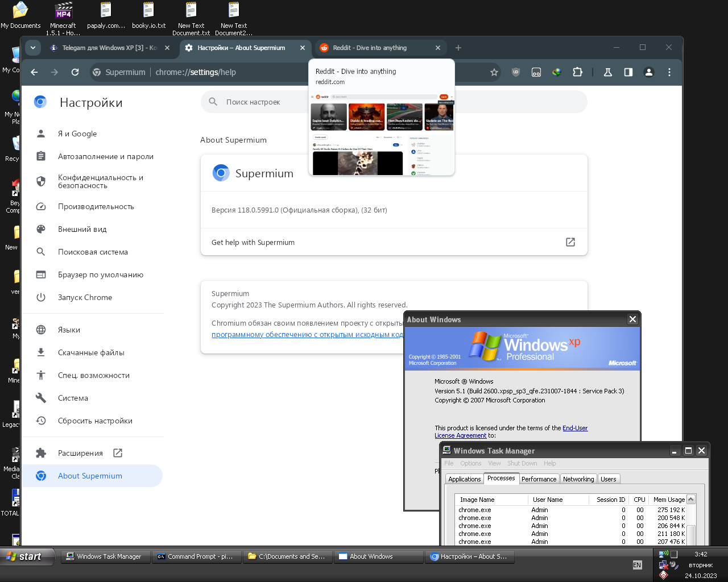This screenshot has width=728, height=582.
Task: Select About Supermium in the sidebar
Action: tap(92, 476)
